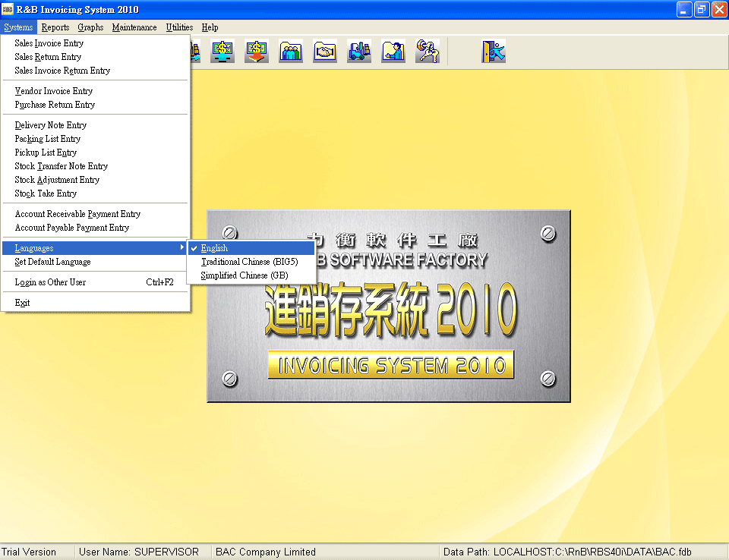
Task: Choose Set Default Language
Action: [96, 262]
